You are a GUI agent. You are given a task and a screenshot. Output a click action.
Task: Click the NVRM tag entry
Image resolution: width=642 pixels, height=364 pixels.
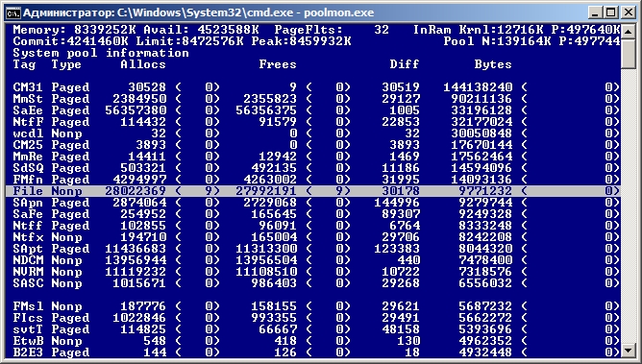point(28,272)
